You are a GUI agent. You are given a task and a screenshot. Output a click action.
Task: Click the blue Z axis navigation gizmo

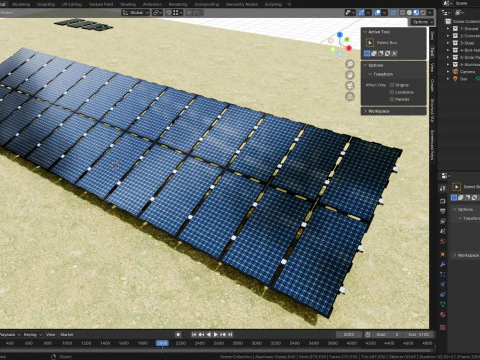click(340, 35)
